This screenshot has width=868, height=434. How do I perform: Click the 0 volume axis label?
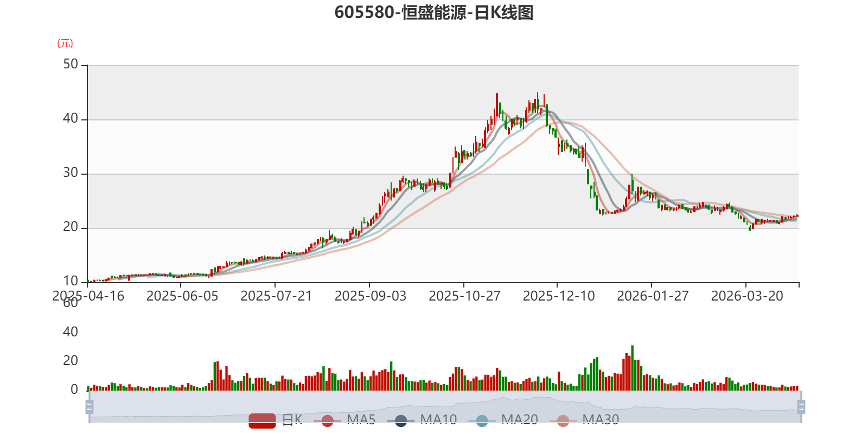tap(74, 390)
